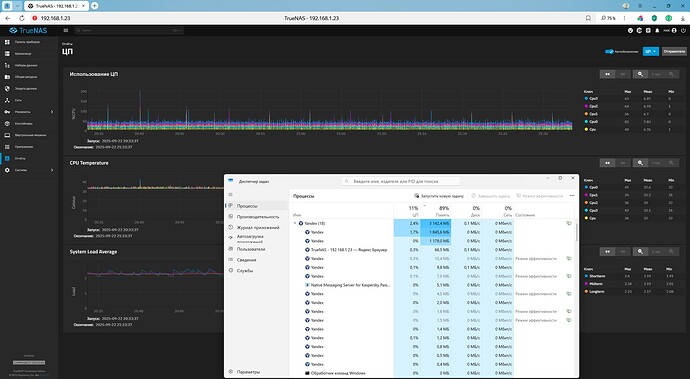The height and width of the screenshot is (379, 690).
Task: Collapse the Yandex (18) process group
Action: click(295, 224)
